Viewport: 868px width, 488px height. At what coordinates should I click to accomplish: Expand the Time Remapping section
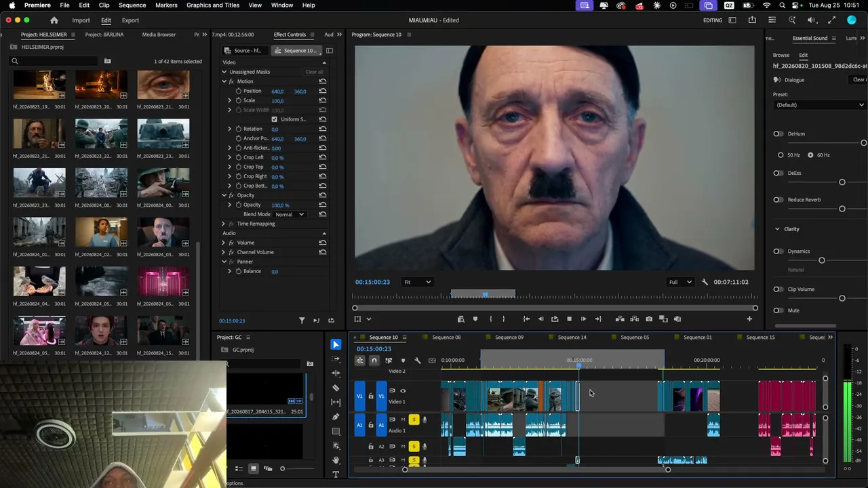224,224
